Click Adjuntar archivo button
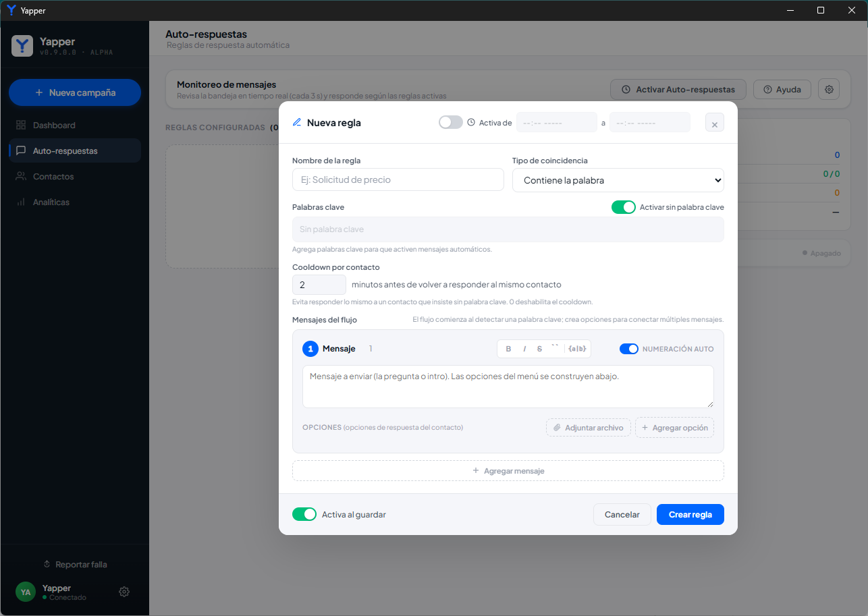 pos(589,428)
